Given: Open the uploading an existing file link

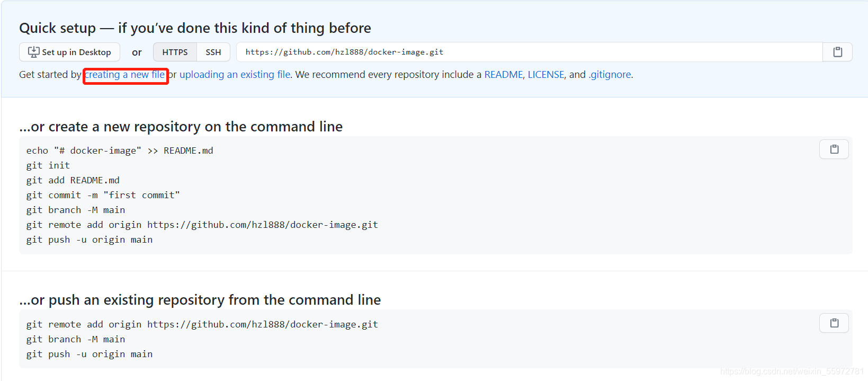Looking at the screenshot, I should click(x=235, y=75).
